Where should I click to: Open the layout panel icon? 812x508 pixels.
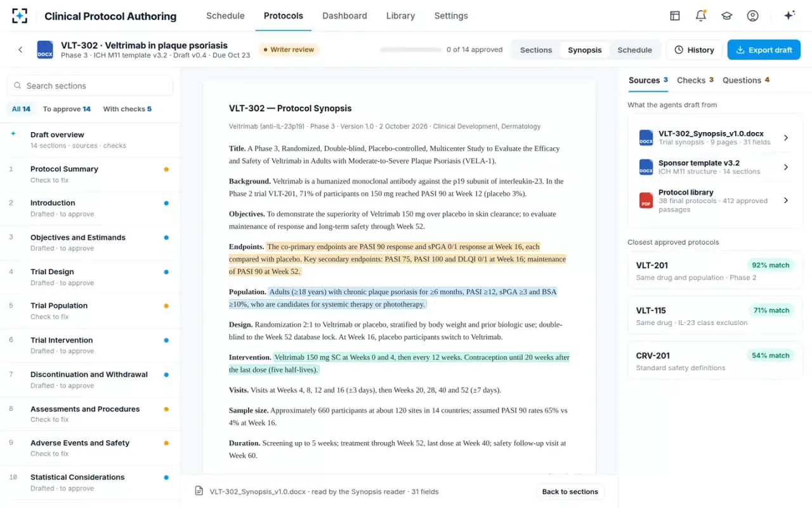[675, 16]
